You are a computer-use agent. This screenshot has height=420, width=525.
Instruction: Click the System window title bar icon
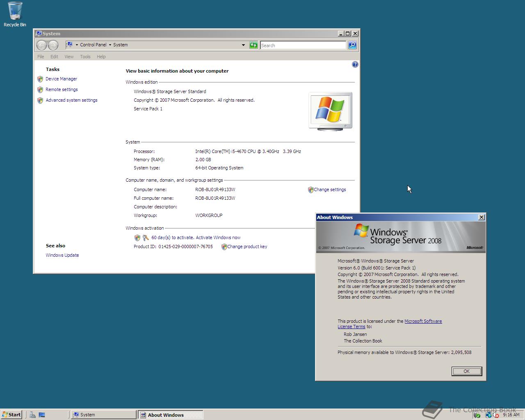point(39,34)
